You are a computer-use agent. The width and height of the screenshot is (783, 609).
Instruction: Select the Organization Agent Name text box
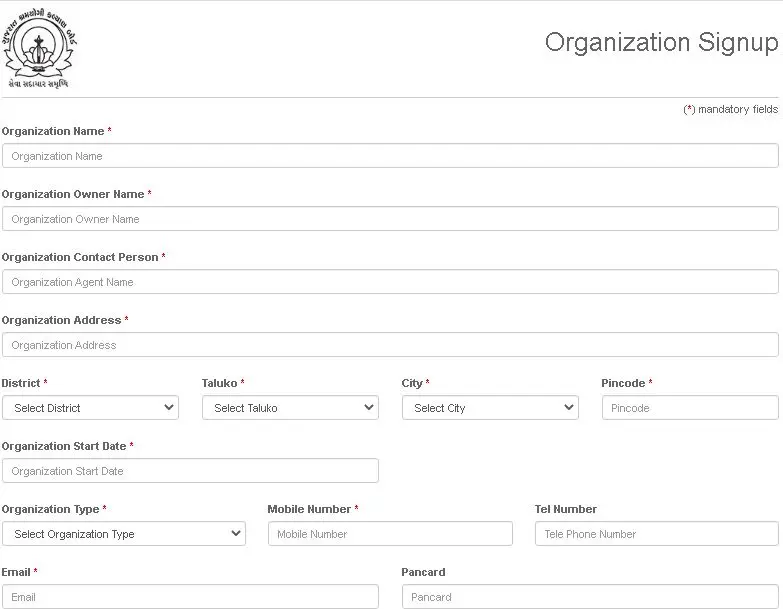tap(390, 282)
